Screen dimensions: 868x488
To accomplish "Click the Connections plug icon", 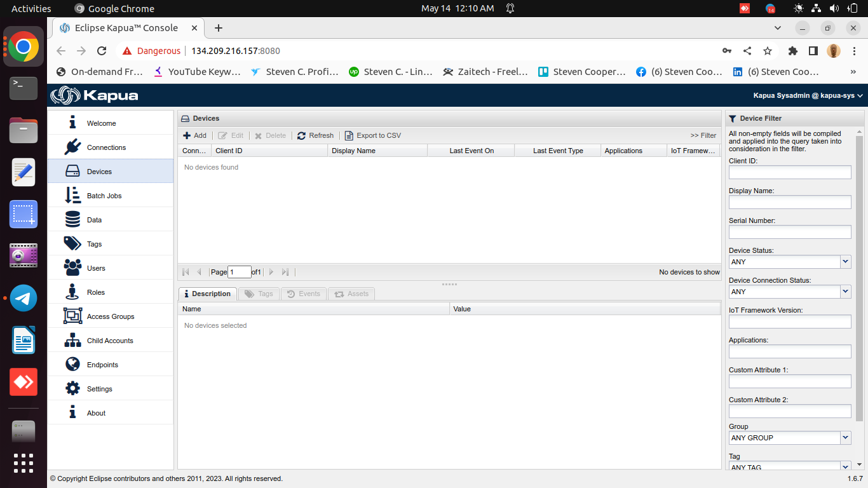I will (x=73, y=147).
